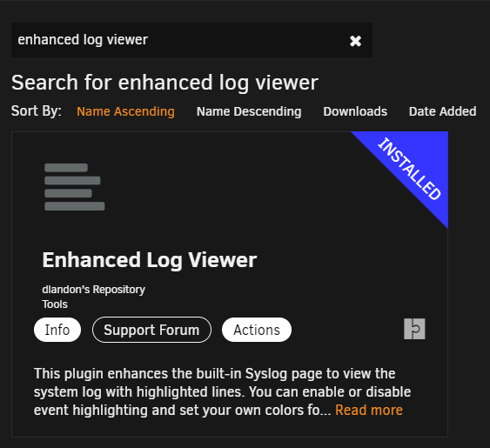The image size is (490, 448).
Task: Open the Actions menu for the plugin
Action: [257, 330]
